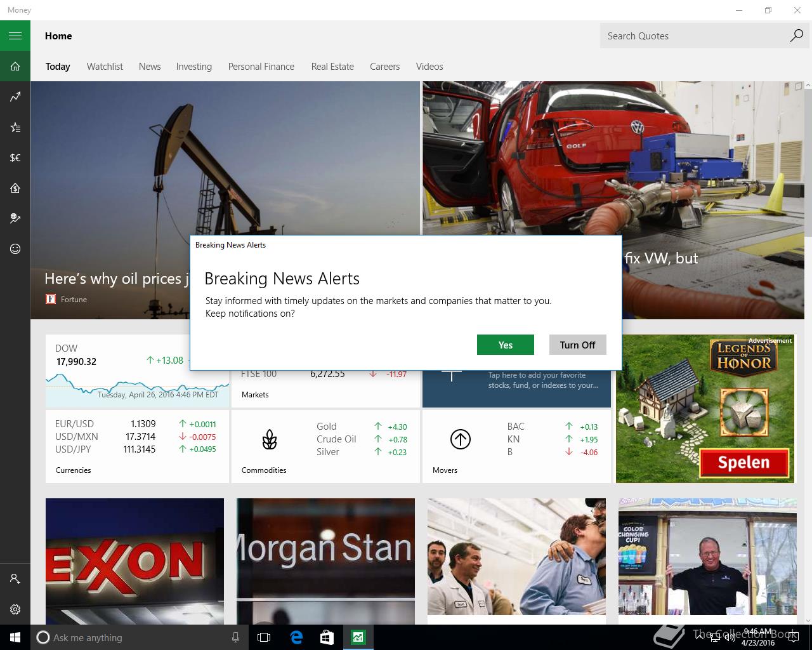Switch to the Watchlist tab
The image size is (812, 650).
(x=105, y=67)
